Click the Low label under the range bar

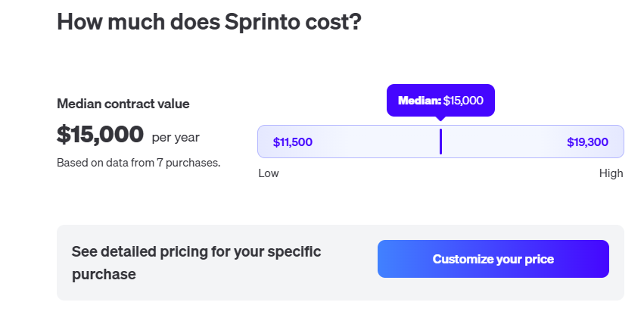coord(269,173)
